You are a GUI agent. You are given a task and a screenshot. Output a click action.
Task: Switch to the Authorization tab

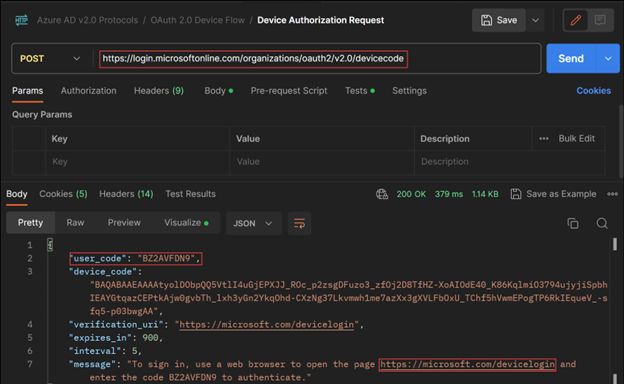(x=88, y=91)
